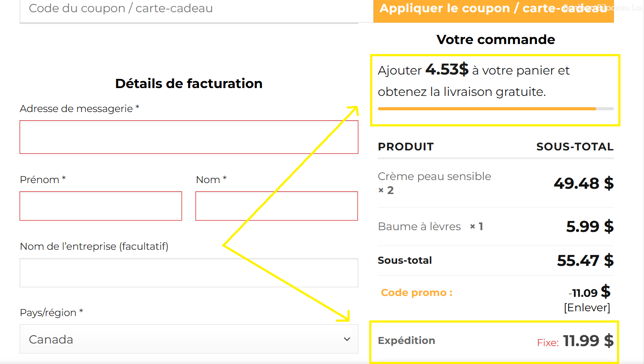Remove promo code via the [Enlever] link
Image resolution: width=644 pixels, height=364 pixels.
[x=587, y=307]
